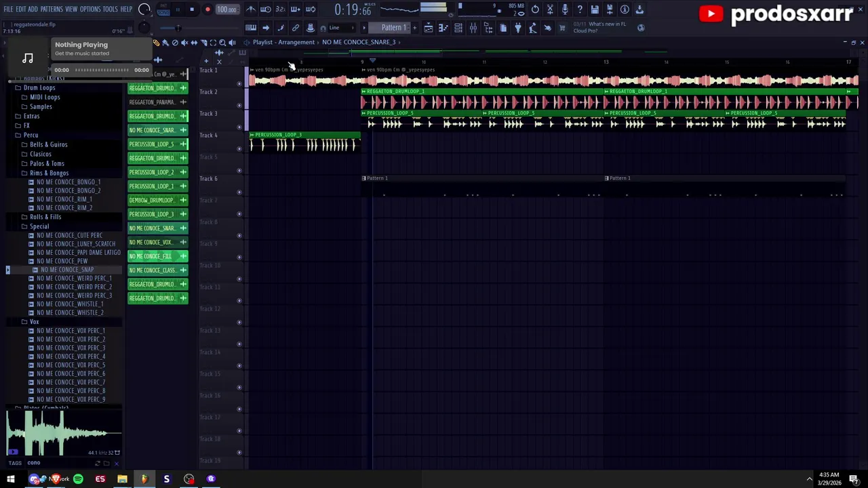This screenshot has width=868, height=488.
Task: Open the Pattern 1 selector
Action: click(x=390, y=28)
